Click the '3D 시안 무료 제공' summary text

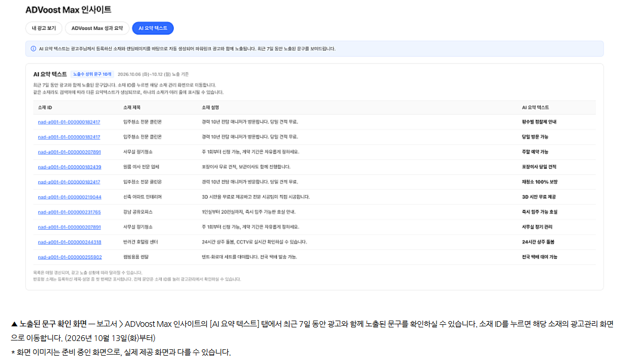(x=539, y=197)
